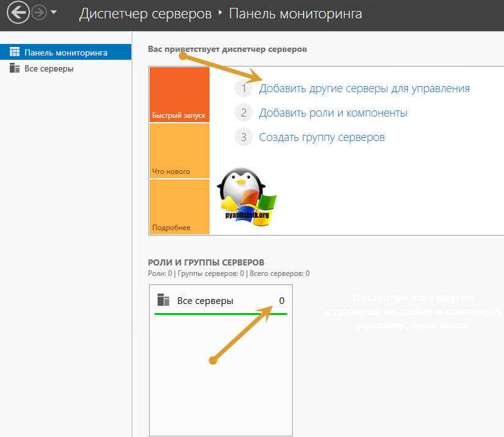Click Добавить другие серверы для управления link

[x=364, y=88]
